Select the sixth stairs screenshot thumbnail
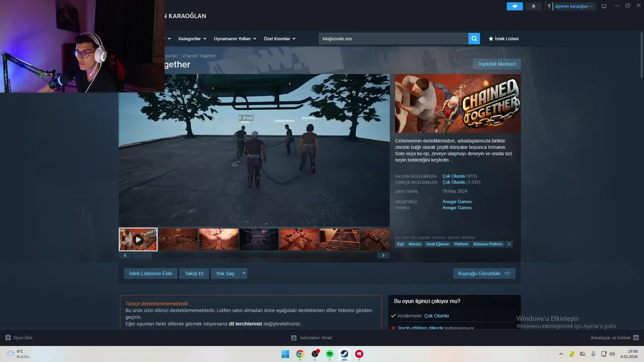Image resolution: width=644 pixels, height=362 pixels. 339,240
